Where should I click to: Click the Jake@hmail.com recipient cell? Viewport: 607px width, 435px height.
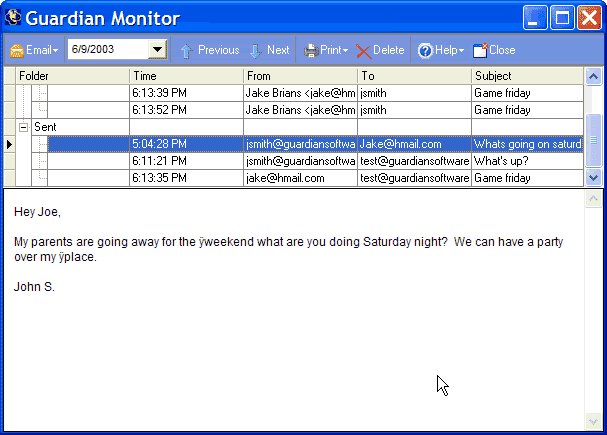[x=414, y=144]
